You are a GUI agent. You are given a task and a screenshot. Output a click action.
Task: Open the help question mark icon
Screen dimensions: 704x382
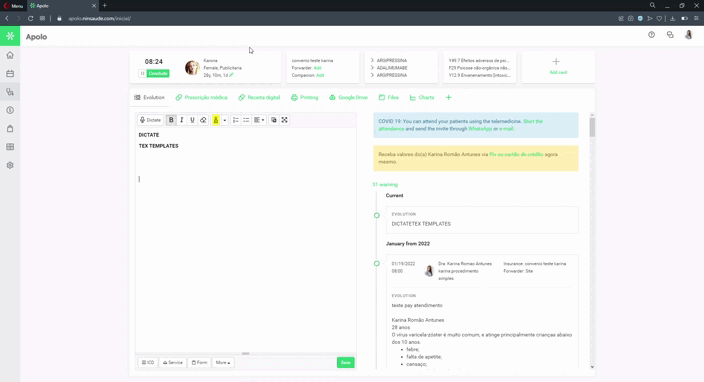click(651, 35)
